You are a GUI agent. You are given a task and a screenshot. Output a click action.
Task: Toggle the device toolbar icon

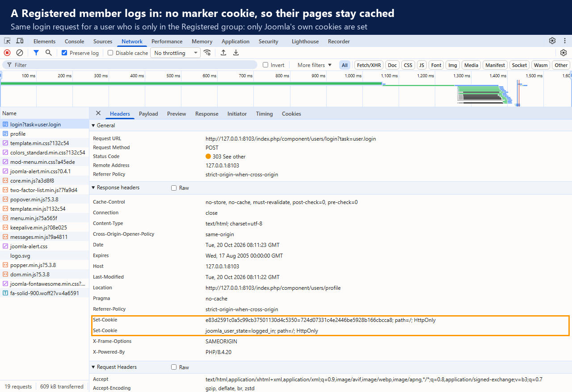[x=20, y=41]
